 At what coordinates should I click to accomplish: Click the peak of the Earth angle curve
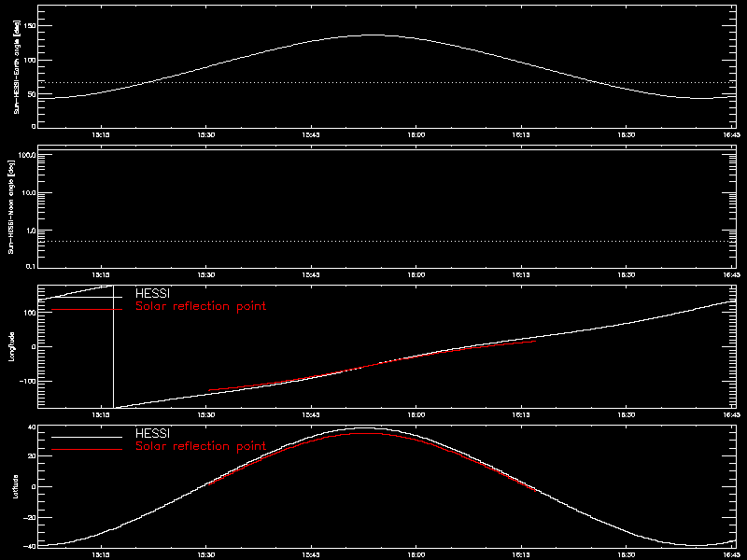click(374, 35)
